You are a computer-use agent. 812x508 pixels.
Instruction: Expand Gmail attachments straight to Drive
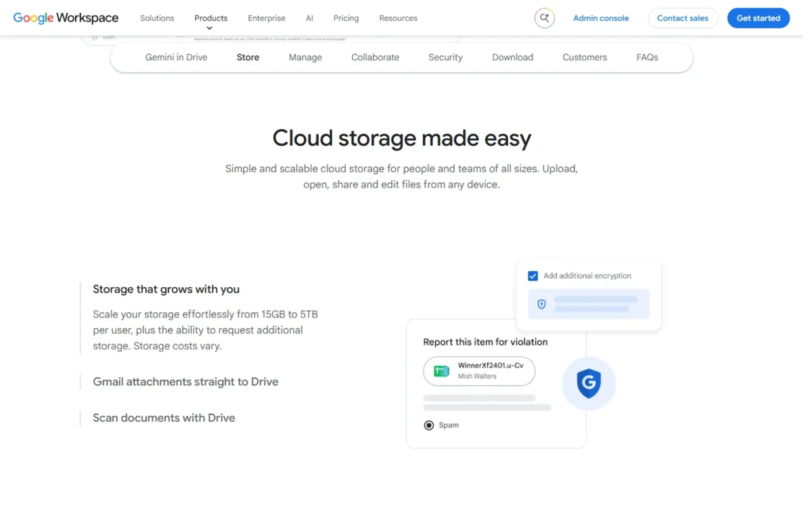tap(185, 382)
